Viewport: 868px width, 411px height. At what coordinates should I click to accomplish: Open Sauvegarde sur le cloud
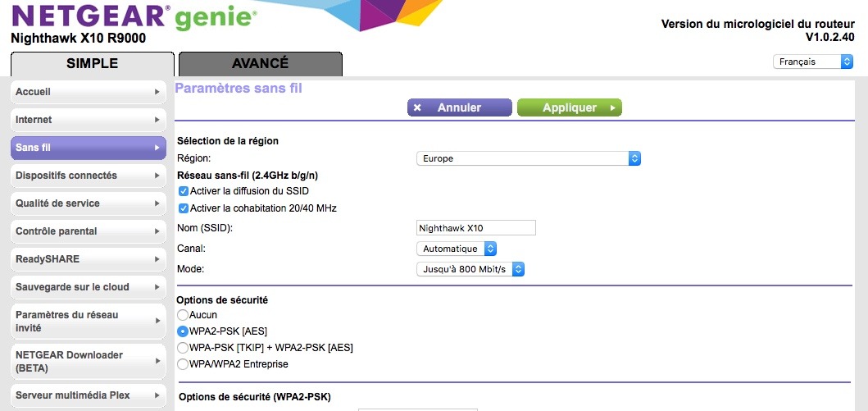pos(89,287)
